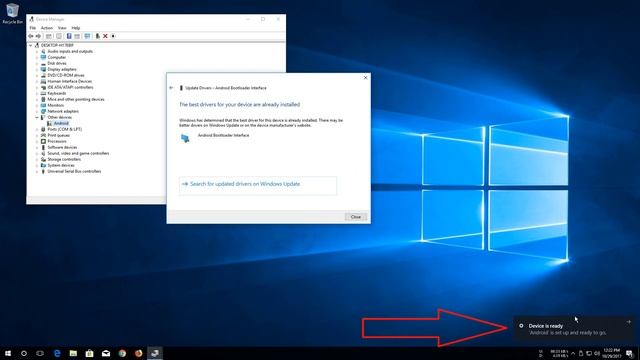Open the File menu in Device Manager
The width and height of the screenshot is (640, 360).
[33, 28]
